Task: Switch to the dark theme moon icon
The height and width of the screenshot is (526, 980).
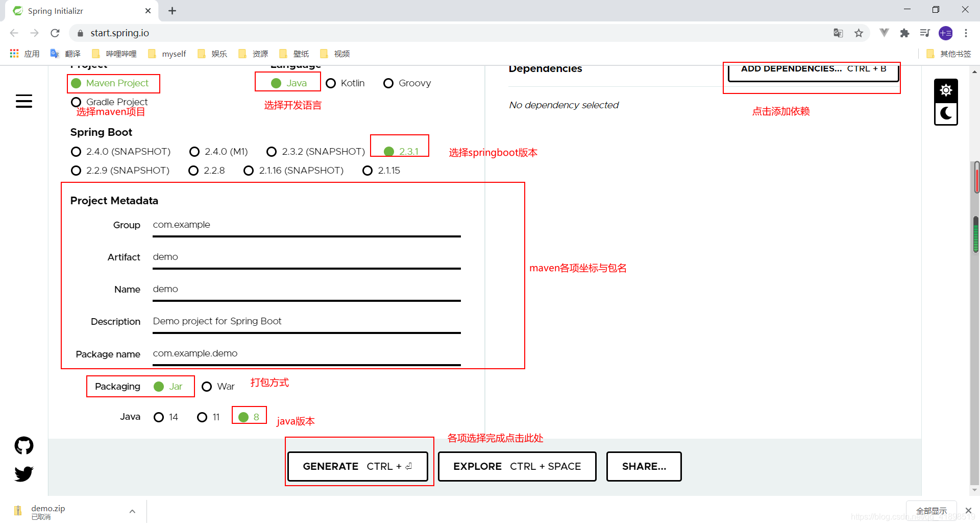Action: pos(946,113)
